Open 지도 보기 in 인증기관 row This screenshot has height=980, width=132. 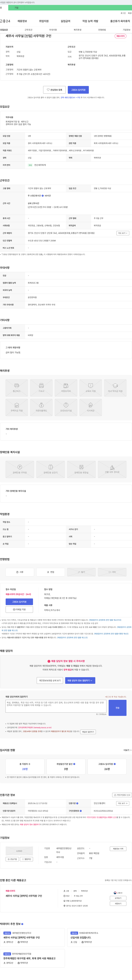pos(123,804)
